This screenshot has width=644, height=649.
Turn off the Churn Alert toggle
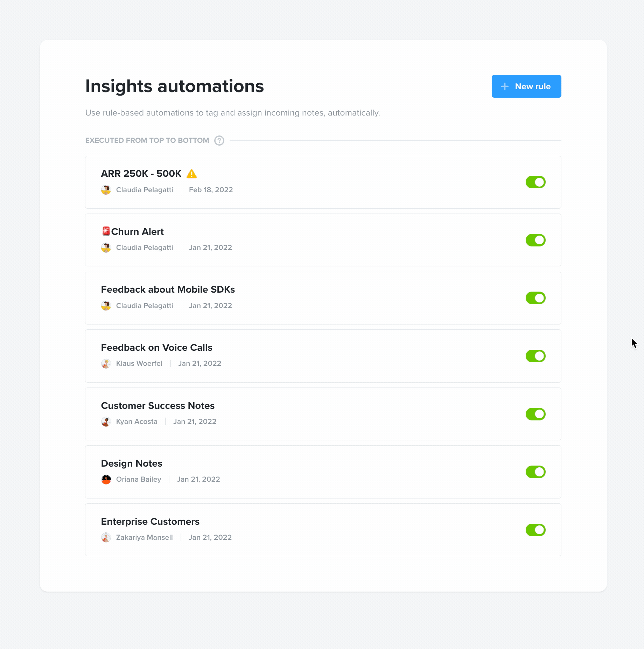tap(535, 240)
